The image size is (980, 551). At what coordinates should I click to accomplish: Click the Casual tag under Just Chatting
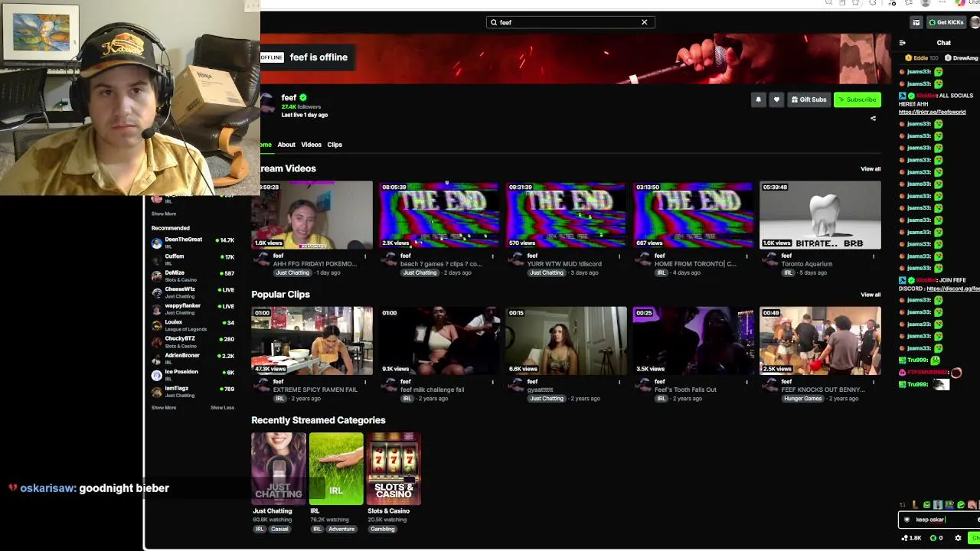point(279,529)
